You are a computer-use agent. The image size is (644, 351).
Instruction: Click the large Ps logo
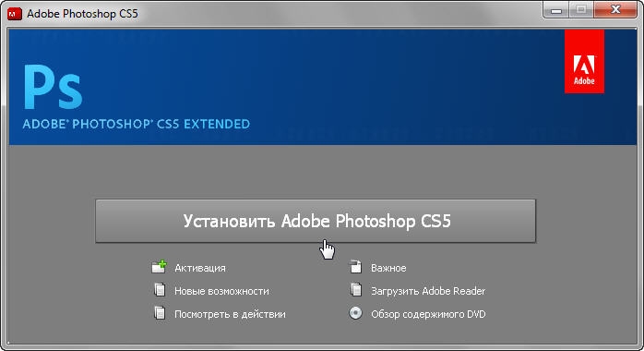point(53,87)
